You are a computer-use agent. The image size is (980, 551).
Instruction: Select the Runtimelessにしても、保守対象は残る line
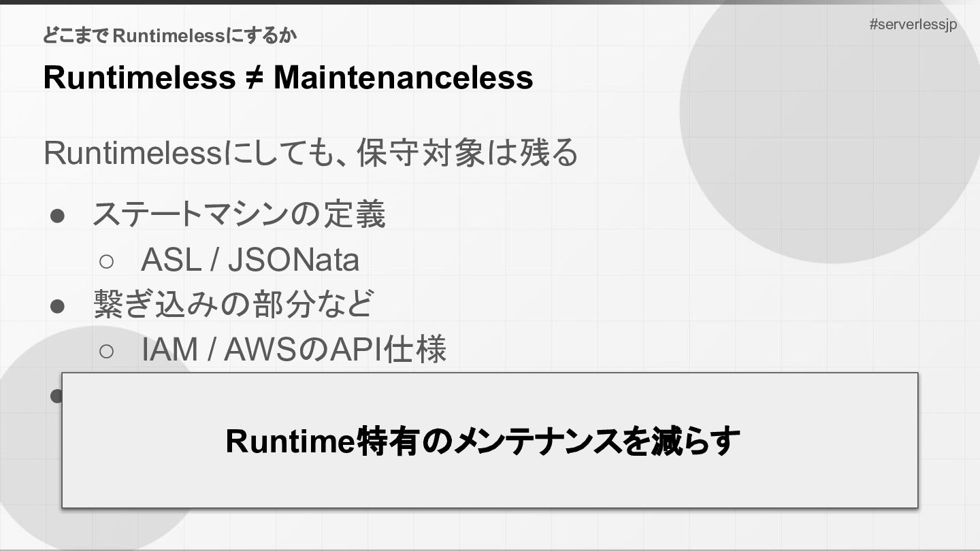tap(311, 152)
